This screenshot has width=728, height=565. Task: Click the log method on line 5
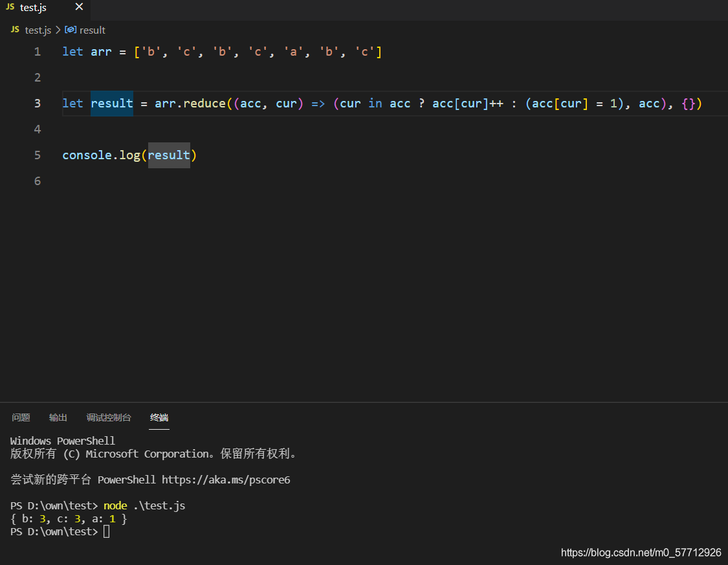pyautogui.click(x=130, y=155)
